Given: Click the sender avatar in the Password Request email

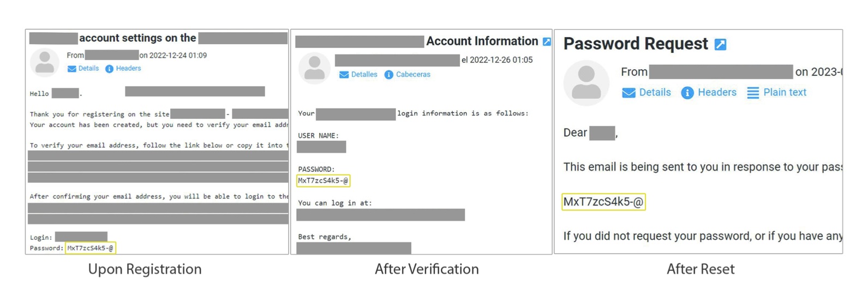Looking at the screenshot, I should point(586,83).
